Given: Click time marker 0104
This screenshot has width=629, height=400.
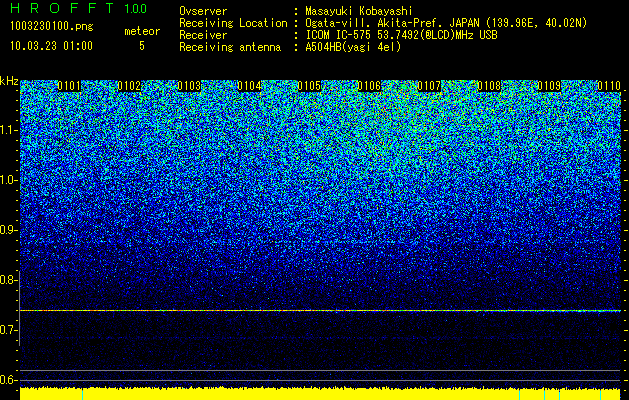Looking at the screenshot, I should tap(249, 86).
